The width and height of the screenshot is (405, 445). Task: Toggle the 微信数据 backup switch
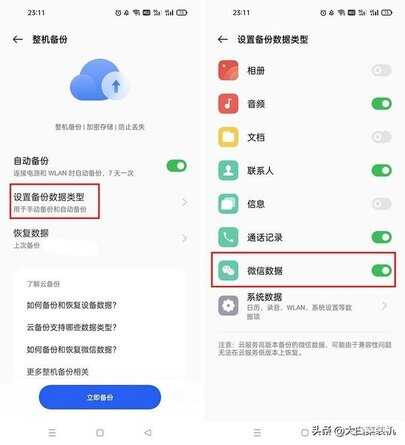(x=382, y=270)
